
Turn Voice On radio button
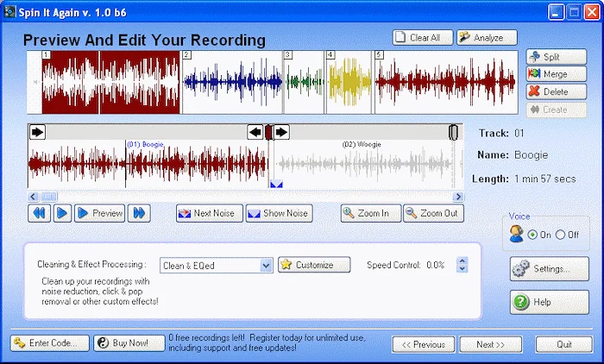532,235
